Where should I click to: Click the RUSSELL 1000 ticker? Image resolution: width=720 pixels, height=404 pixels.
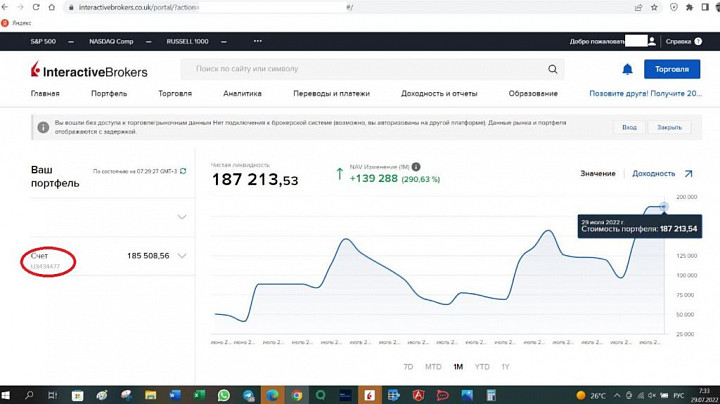[x=187, y=41]
